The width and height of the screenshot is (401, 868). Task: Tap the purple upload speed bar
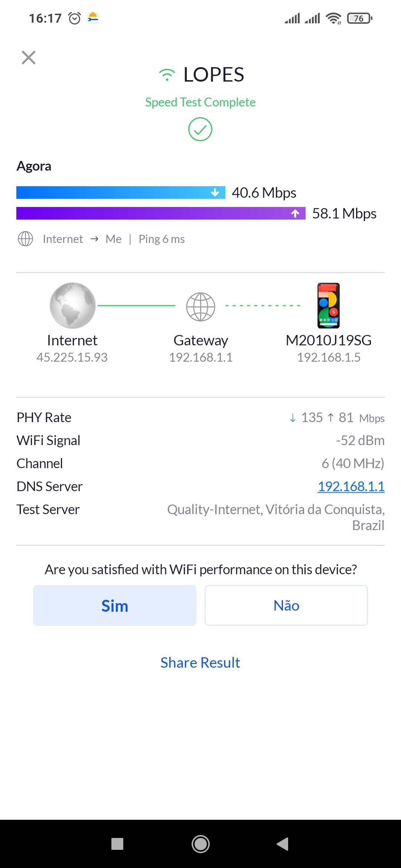click(161, 213)
